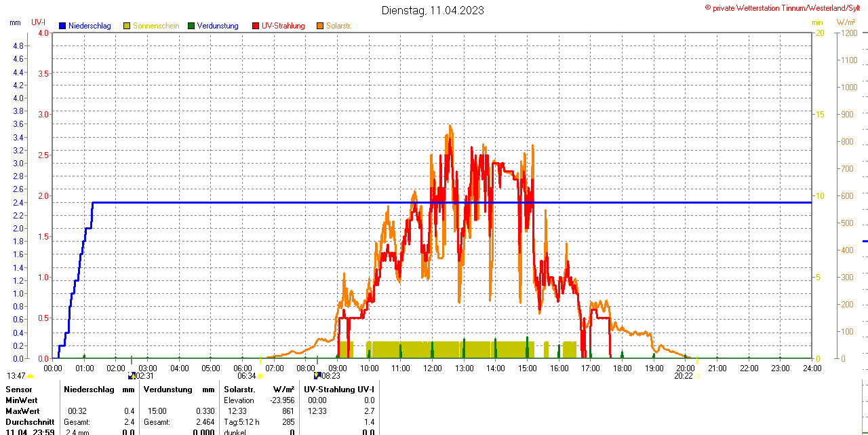Click the moon icon beside 13:47
Screen dimensions: 868x435
30,376
